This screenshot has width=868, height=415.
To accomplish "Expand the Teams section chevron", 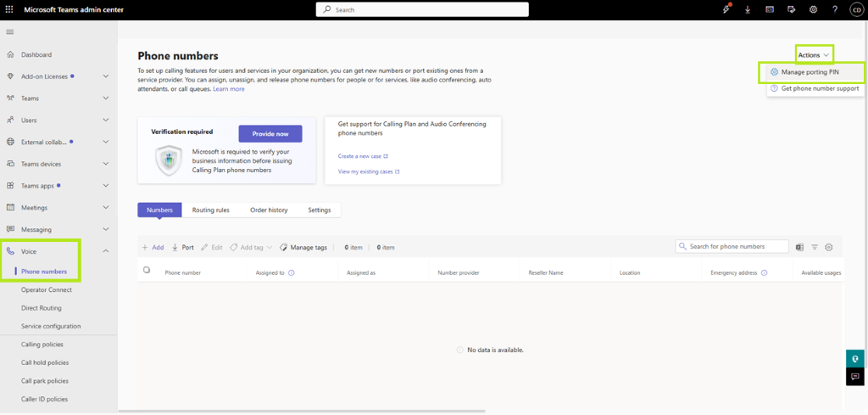I will point(106,98).
